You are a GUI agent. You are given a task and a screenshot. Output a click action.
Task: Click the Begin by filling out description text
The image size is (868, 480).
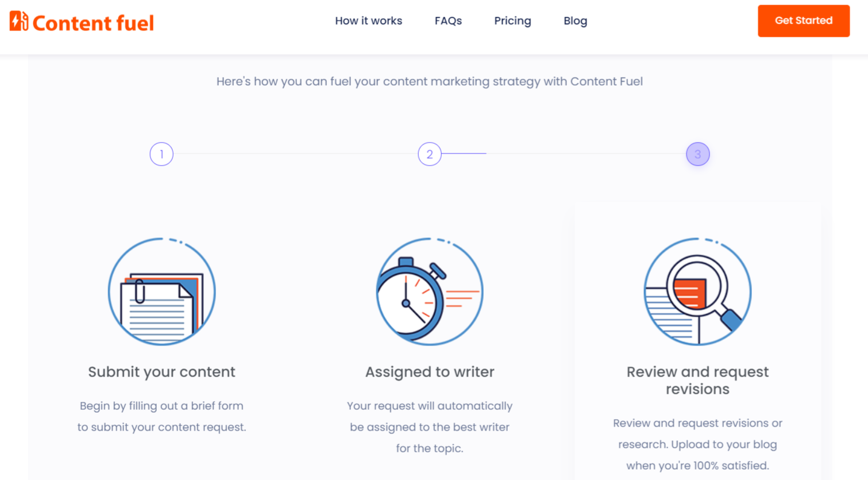pos(162,416)
